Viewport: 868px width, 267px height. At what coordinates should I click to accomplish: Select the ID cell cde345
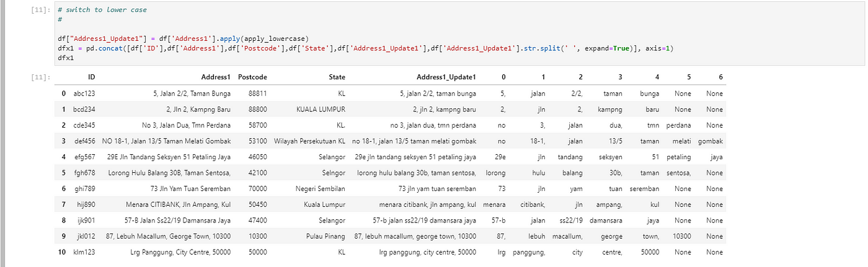(x=84, y=125)
